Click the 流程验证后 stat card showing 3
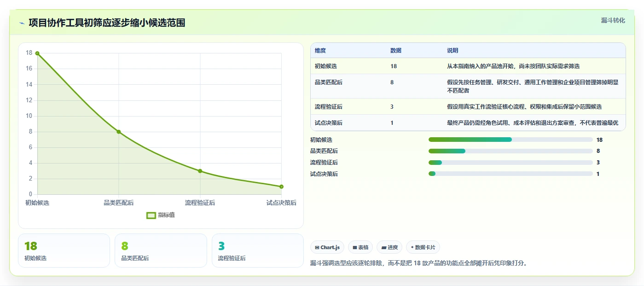Viewport: 644px width, 286px height. point(258,251)
